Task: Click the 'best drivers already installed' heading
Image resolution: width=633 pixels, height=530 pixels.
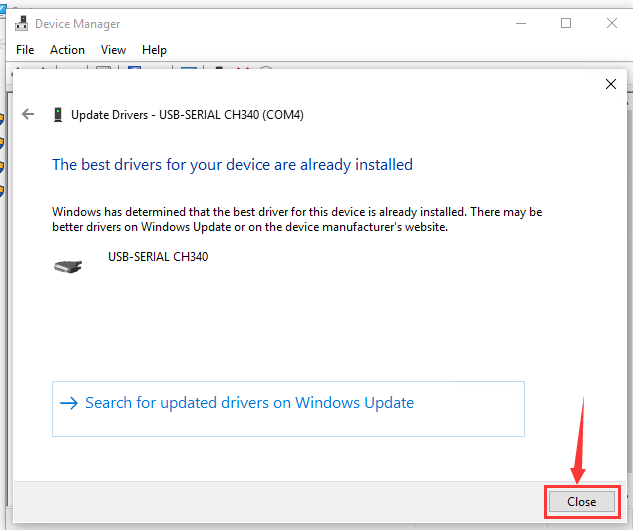Action: [x=233, y=165]
